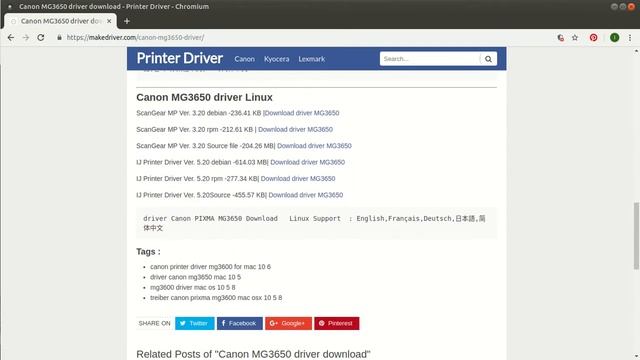Click the scrollbar down arrow
Screen dimensions: 640x360
pyautogui.click(x=636, y=356)
